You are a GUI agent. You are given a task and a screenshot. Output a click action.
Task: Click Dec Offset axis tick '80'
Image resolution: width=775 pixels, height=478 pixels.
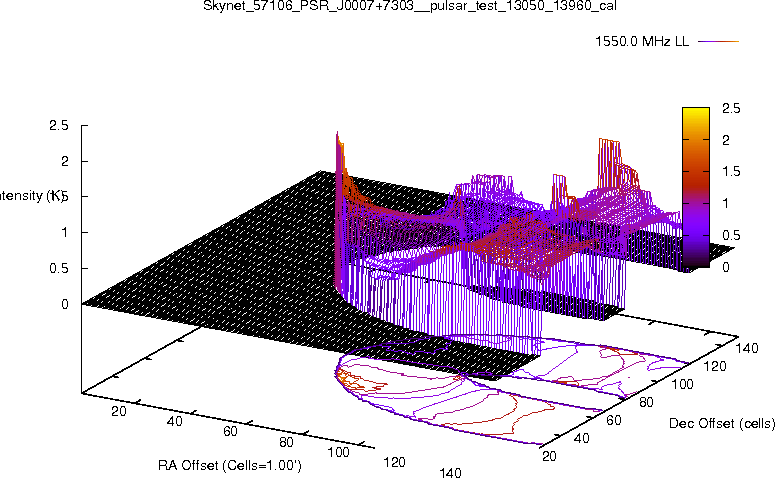pos(646,402)
